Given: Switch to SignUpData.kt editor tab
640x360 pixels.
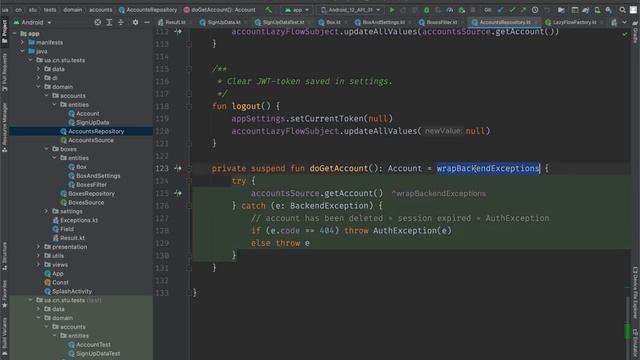Looking at the screenshot, I should [x=221, y=22].
